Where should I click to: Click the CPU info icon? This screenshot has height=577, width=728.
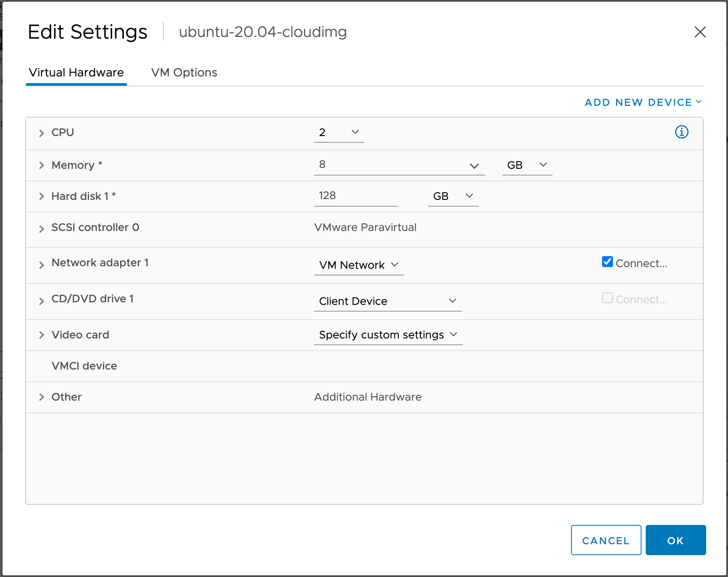681,132
